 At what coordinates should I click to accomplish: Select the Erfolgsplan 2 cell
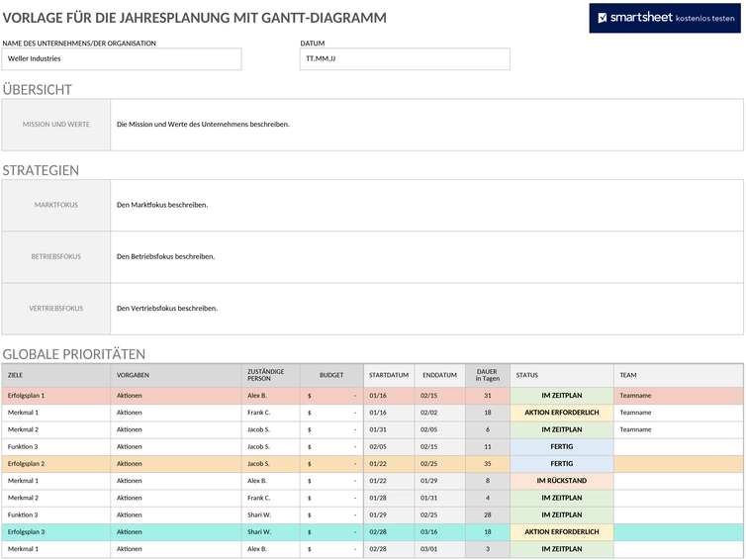point(56,464)
